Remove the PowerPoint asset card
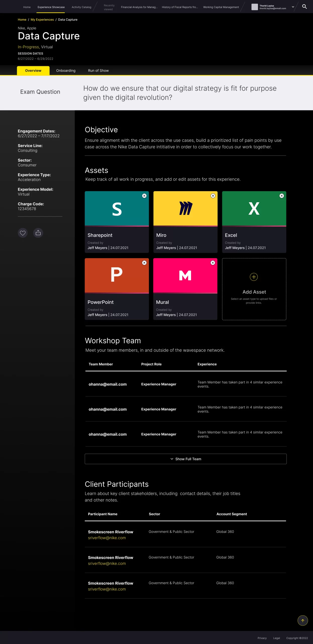313x644 pixels. click(x=144, y=263)
